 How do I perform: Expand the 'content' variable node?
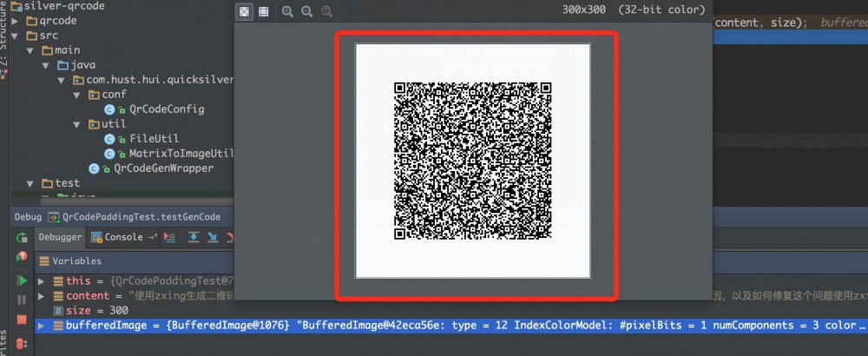(41, 296)
